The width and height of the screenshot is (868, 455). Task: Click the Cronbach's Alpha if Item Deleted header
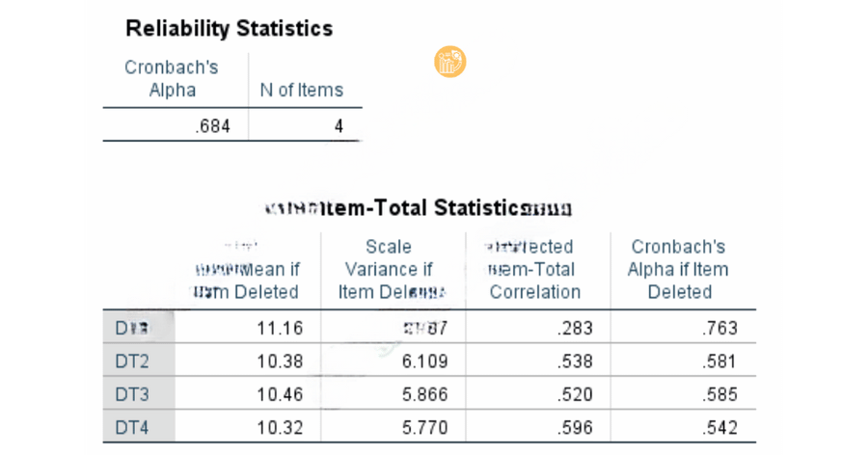coord(679,270)
